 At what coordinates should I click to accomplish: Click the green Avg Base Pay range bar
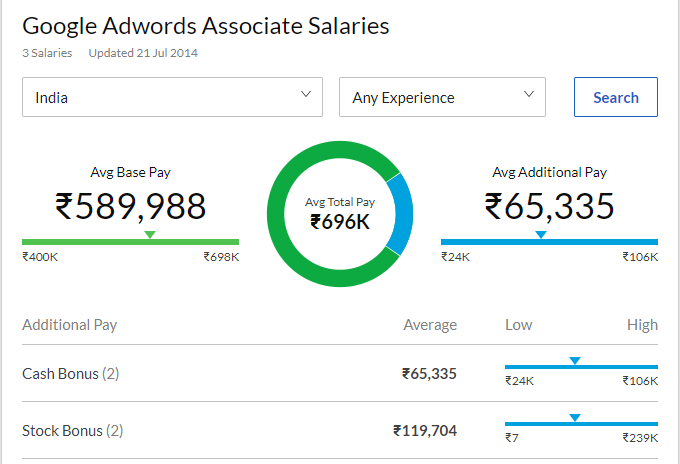(x=90, y=241)
